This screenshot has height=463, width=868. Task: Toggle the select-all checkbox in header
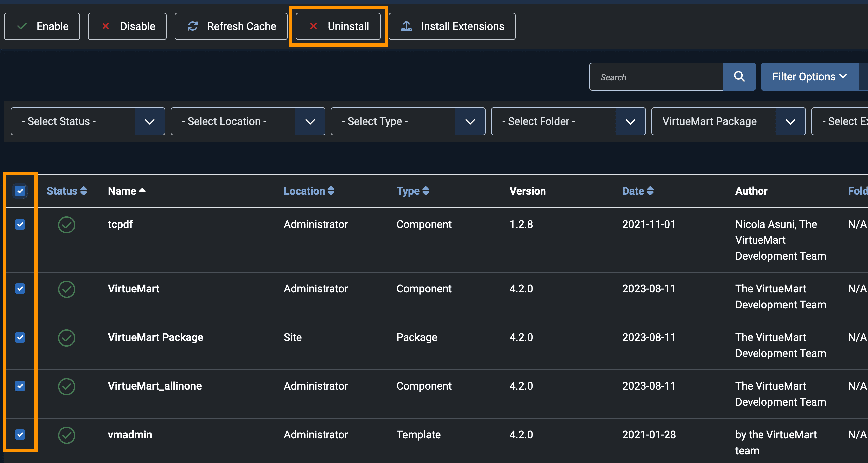[20, 191]
